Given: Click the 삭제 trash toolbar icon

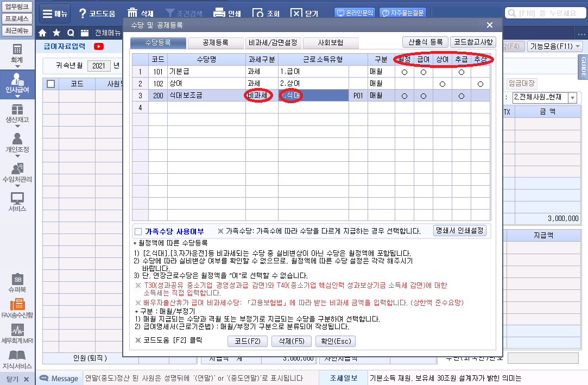Looking at the screenshot, I should click(140, 14).
